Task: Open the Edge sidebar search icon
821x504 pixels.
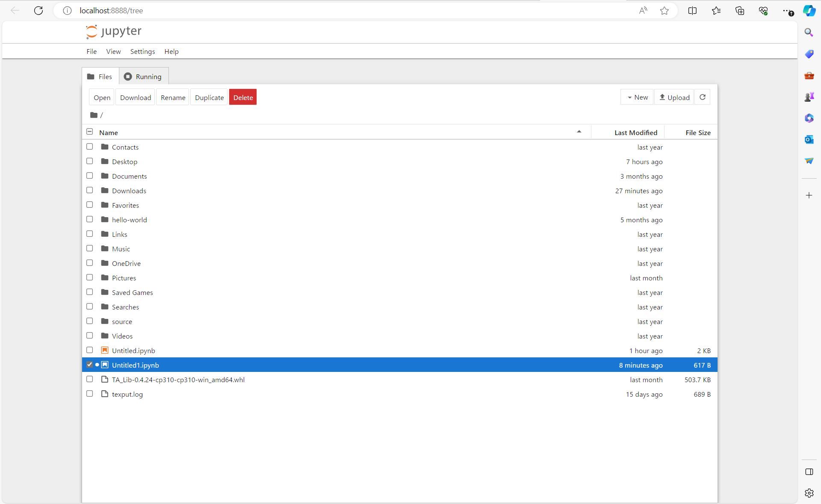Action: (809, 32)
